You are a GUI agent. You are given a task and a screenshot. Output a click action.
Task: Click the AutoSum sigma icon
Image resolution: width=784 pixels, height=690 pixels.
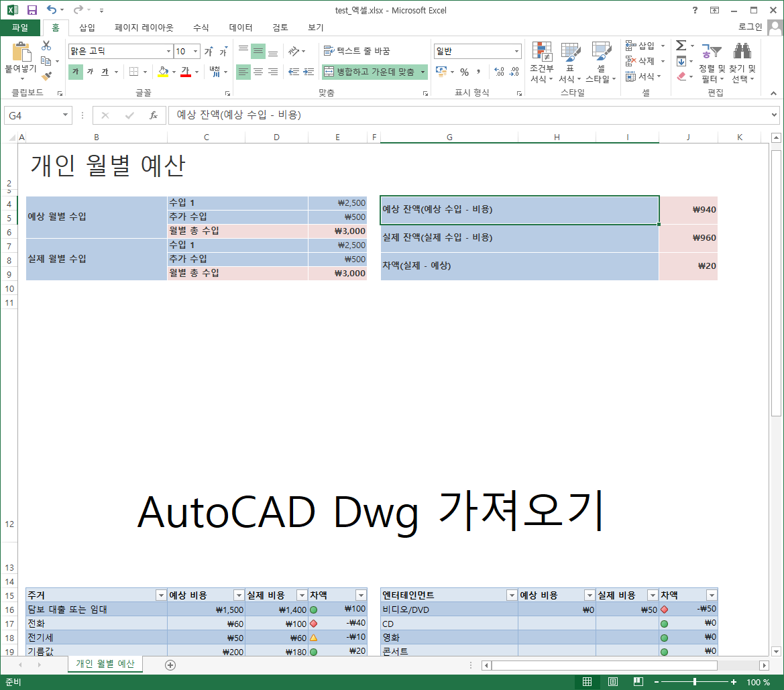[x=681, y=46]
